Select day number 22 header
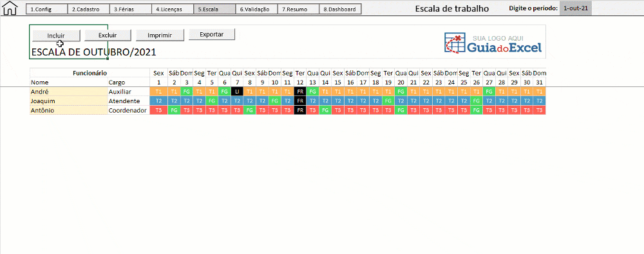Screen dimensions: 644x254 tap(426, 83)
